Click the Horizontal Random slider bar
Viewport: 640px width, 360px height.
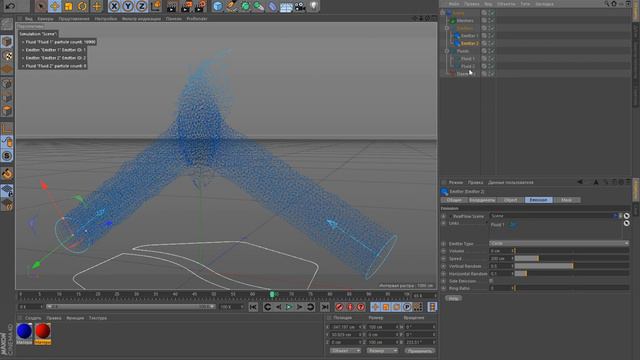(571, 273)
